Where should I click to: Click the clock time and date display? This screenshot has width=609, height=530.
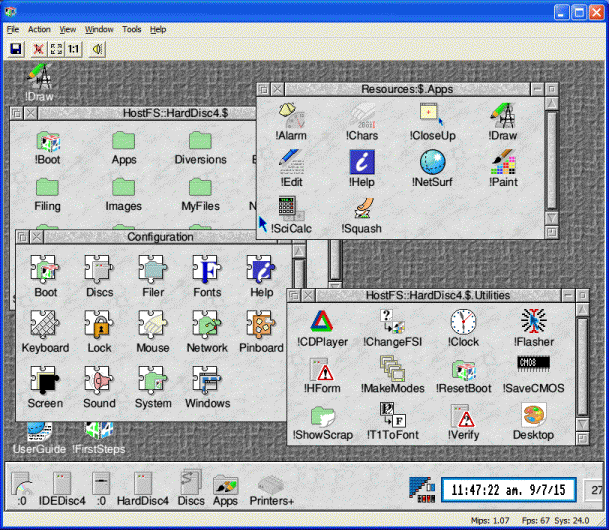[508, 490]
